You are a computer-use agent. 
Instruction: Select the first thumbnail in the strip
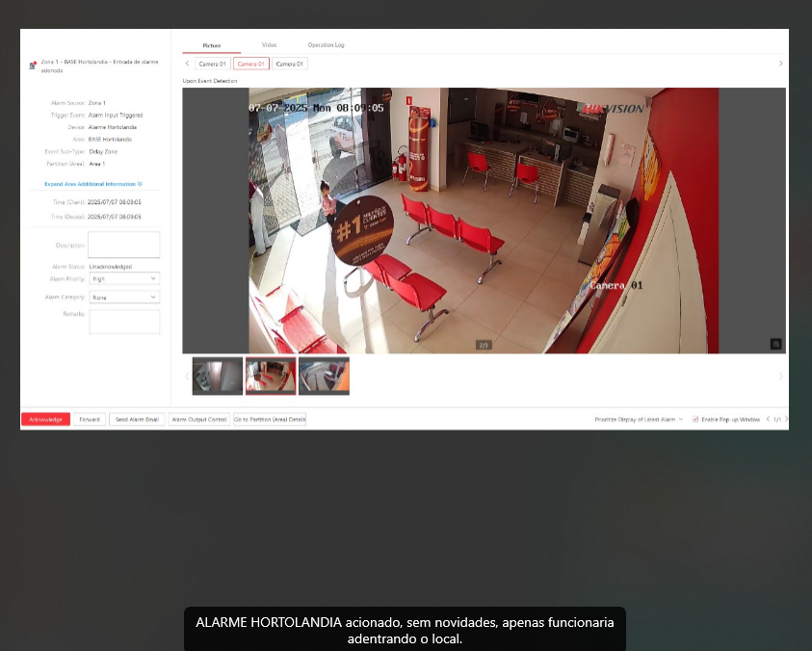(217, 376)
